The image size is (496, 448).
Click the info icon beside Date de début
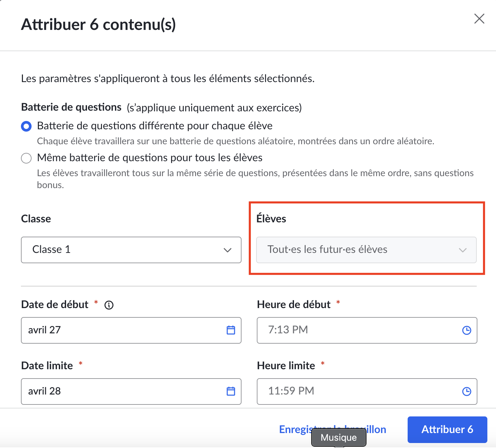click(x=109, y=305)
